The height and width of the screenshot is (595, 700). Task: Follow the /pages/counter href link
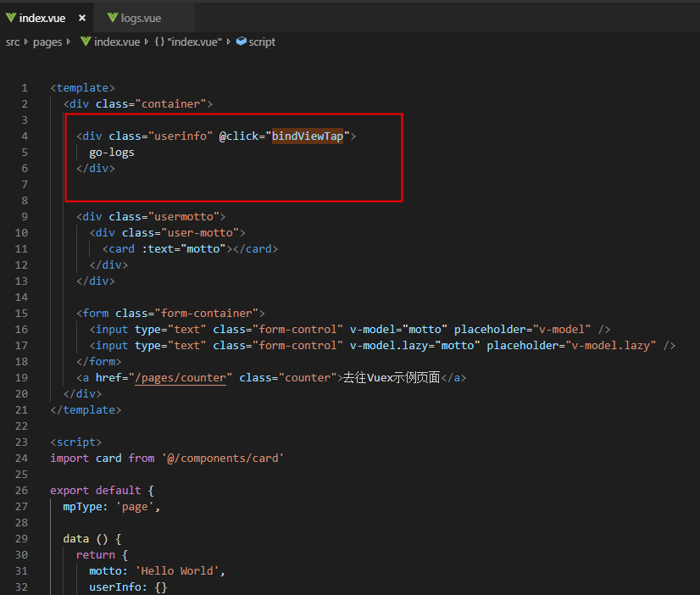click(181, 378)
